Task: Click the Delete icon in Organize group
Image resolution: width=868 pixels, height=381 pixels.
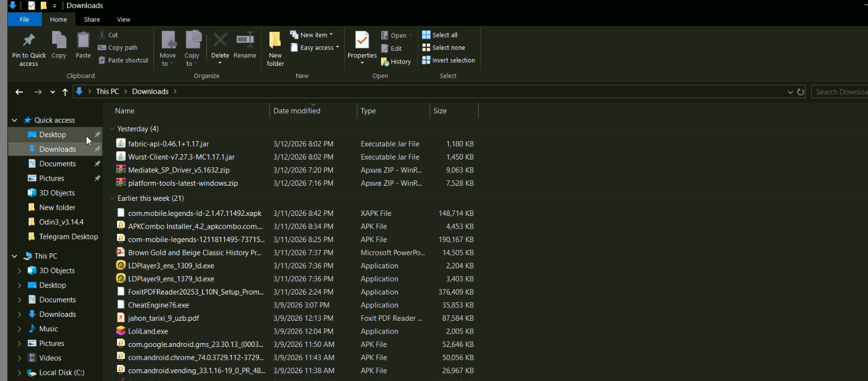Action: (x=220, y=41)
